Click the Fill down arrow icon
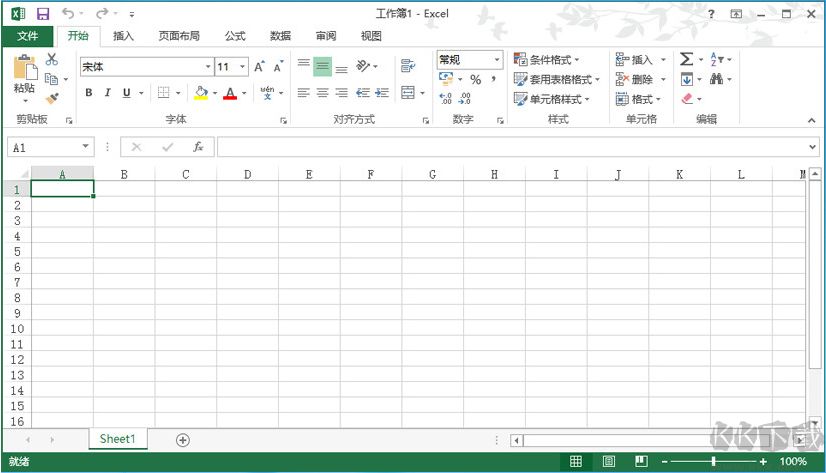This screenshot has height=473, width=826. [x=686, y=80]
